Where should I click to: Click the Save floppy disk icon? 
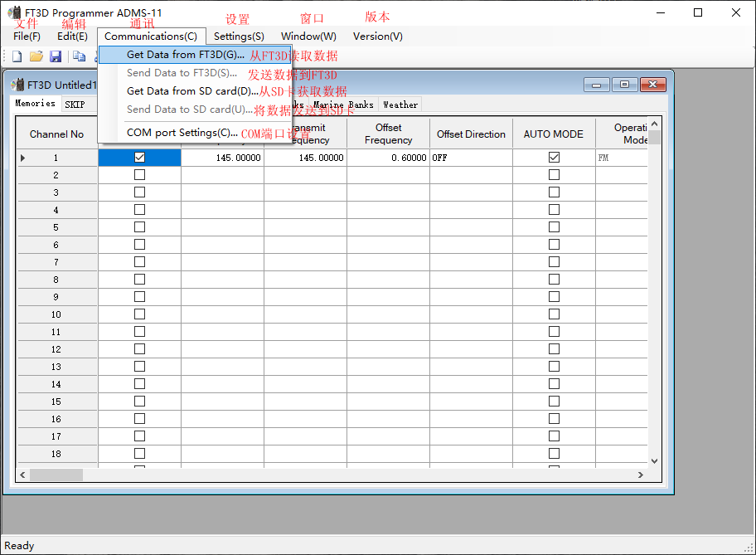(x=56, y=56)
